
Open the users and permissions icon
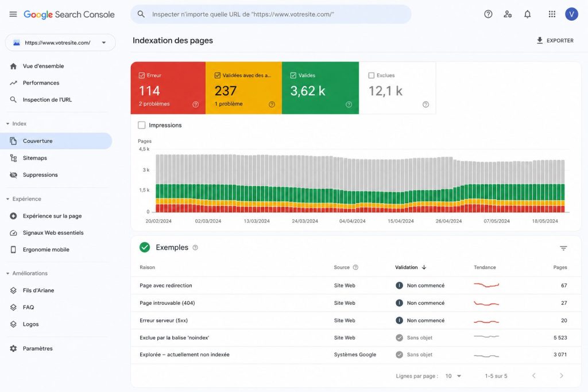[x=508, y=14]
